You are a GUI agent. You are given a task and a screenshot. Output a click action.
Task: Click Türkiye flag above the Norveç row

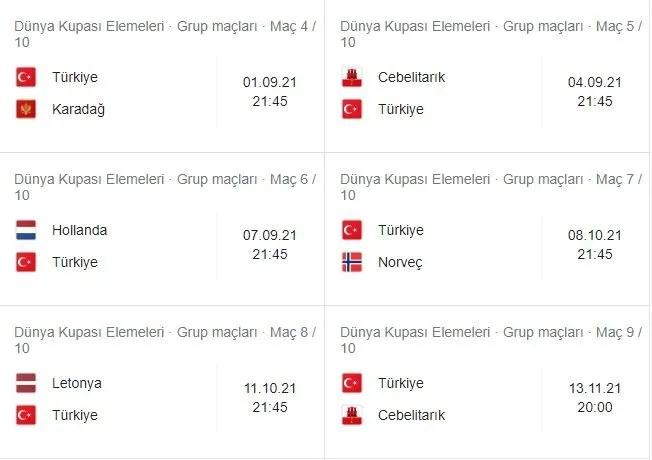click(352, 230)
